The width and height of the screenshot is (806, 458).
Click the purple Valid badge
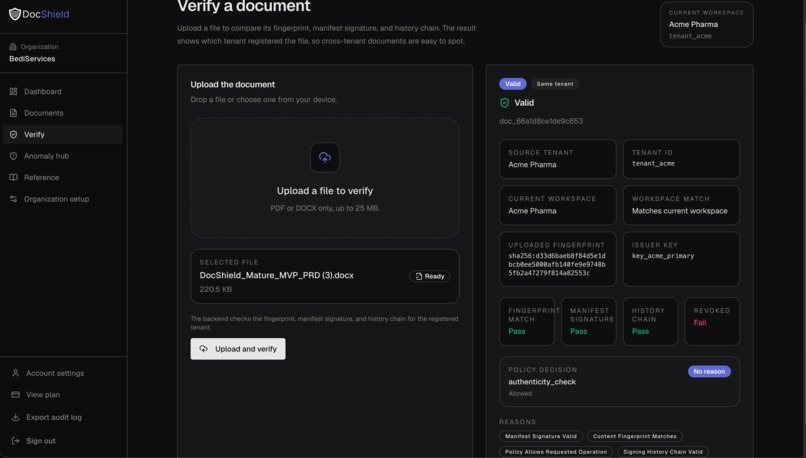pyautogui.click(x=512, y=84)
